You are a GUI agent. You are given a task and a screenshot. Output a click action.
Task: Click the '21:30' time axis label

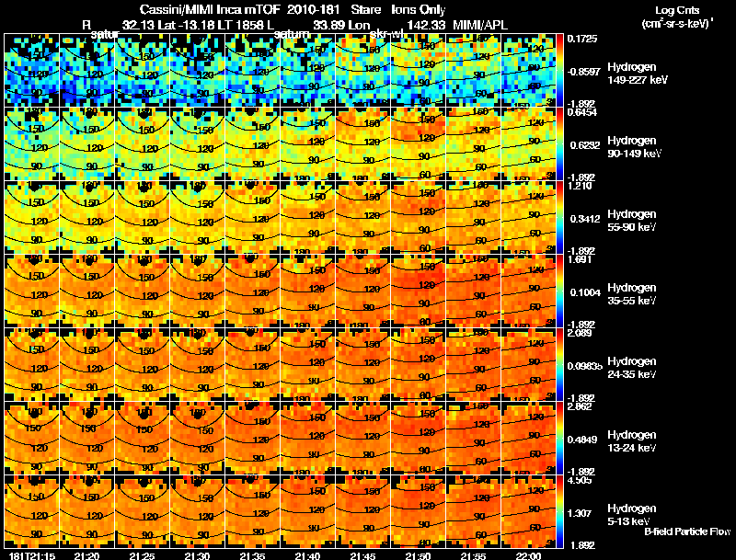coord(197,555)
